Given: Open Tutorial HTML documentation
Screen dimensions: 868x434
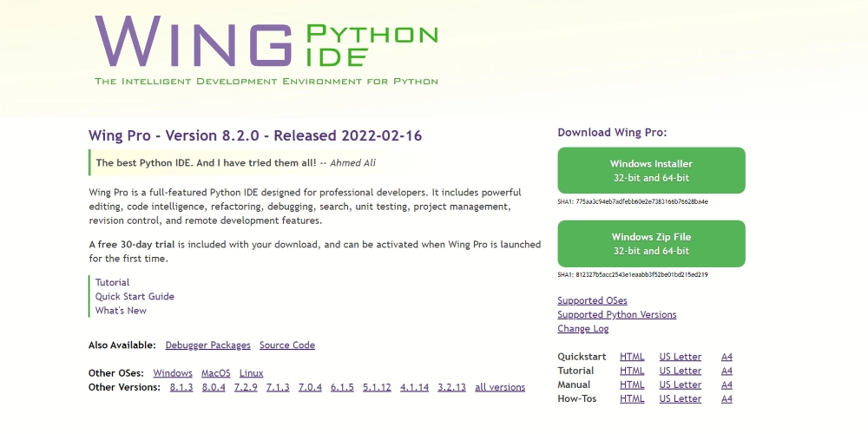Looking at the screenshot, I should pos(632,371).
